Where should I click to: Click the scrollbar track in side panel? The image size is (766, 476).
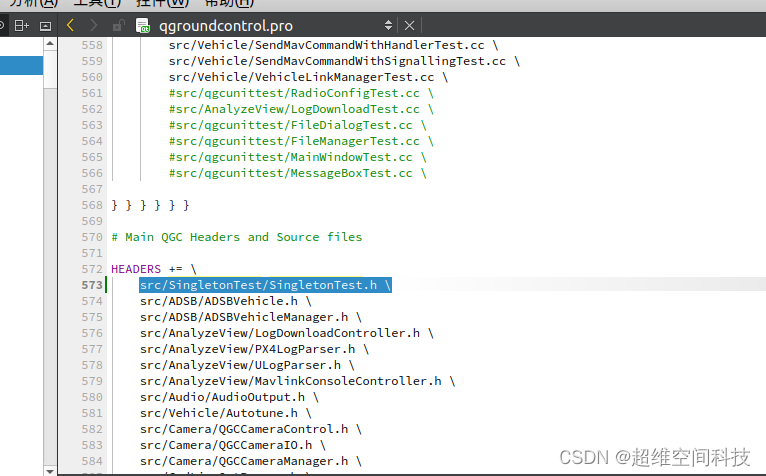pos(50,276)
